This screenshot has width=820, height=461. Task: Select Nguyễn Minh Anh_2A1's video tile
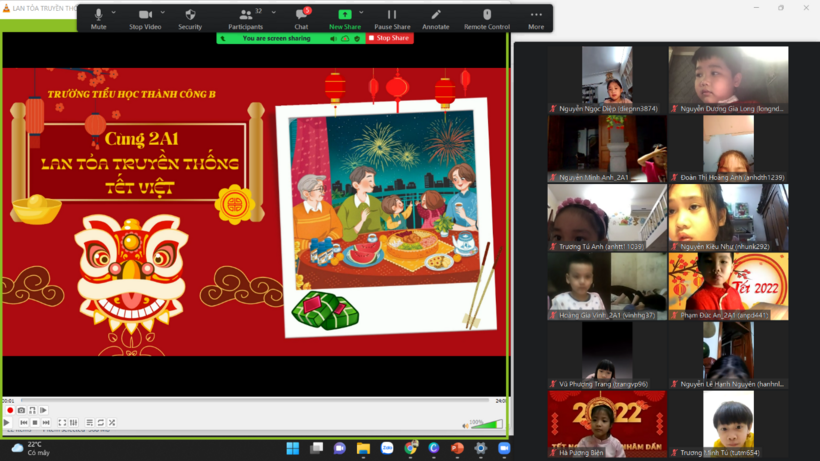[x=607, y=148]
